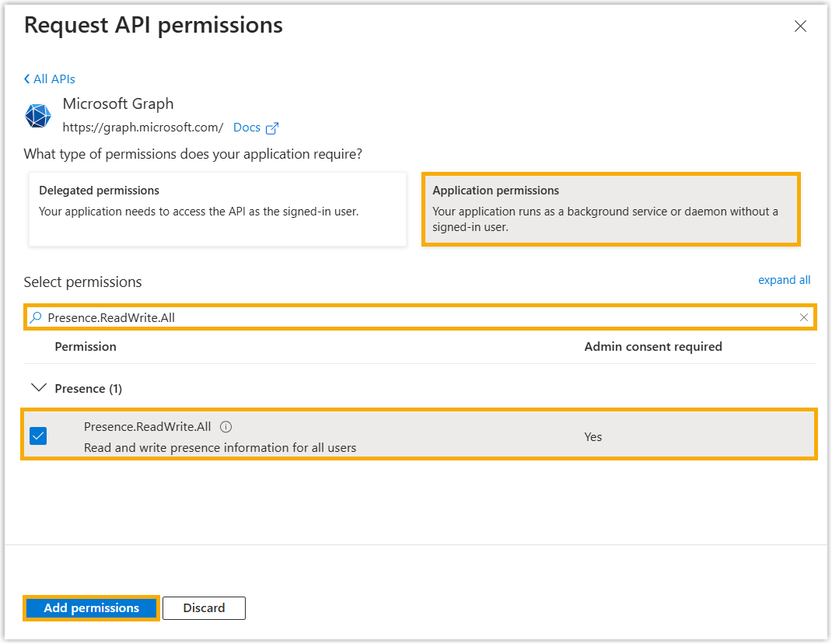Select the Application permissions card
The image size is (832, 644).
coord(610,209)
